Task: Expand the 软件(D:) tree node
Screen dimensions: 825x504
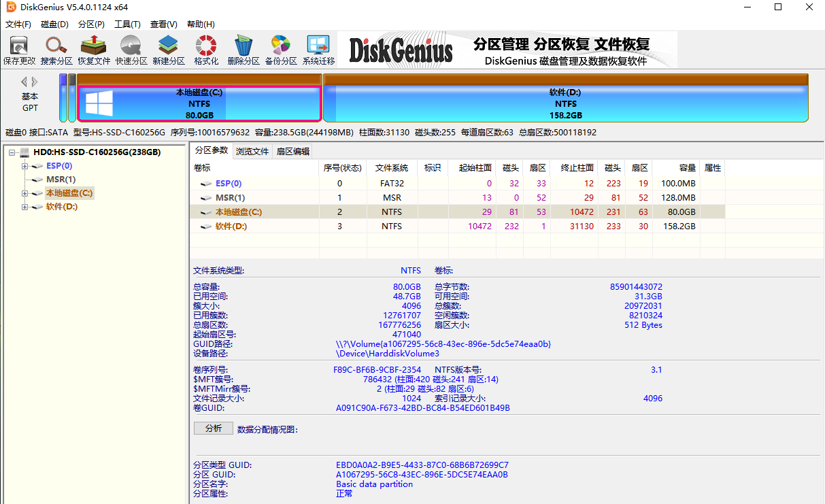Action: 25,207
